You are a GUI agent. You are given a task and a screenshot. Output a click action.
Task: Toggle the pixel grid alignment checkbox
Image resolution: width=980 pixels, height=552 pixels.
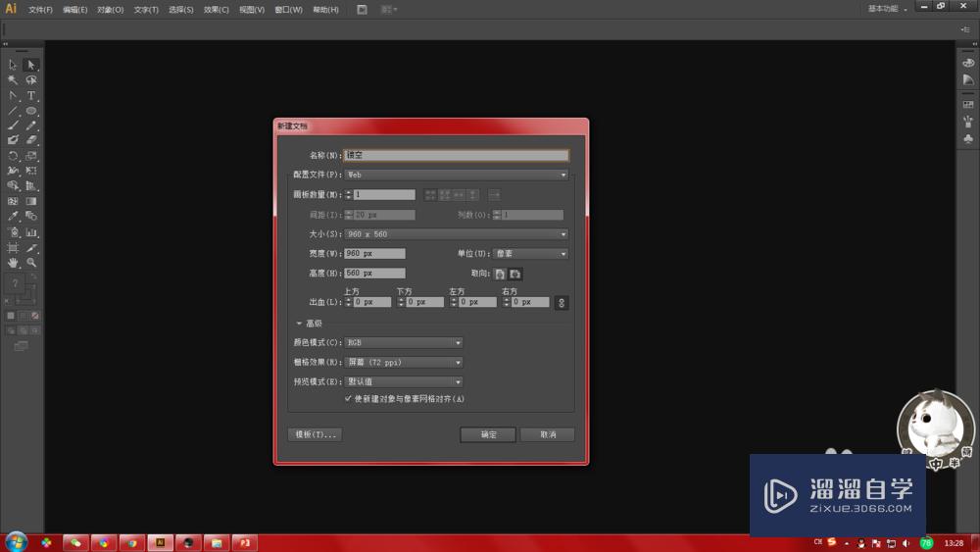(x=348, y=399)
